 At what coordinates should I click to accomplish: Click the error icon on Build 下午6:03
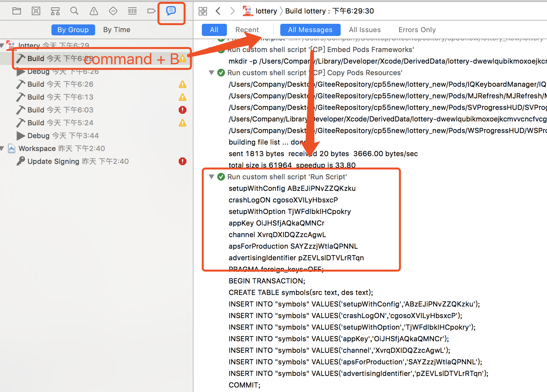[x=183, y=110]
